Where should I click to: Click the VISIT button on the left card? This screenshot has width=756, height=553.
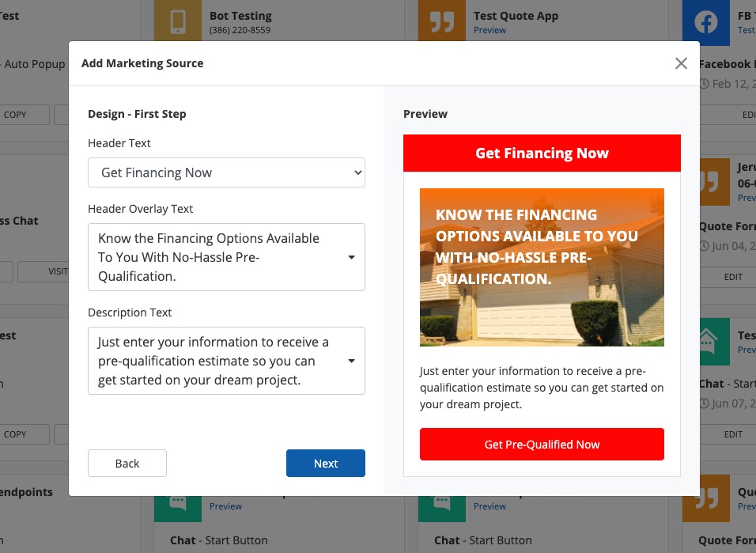click(x=55, y=271)
